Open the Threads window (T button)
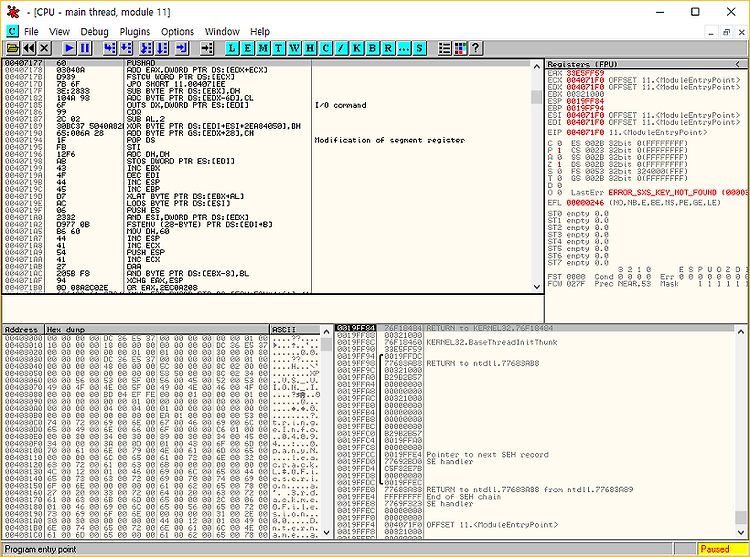This screenshot has height=557, width=750. [278, 48]
